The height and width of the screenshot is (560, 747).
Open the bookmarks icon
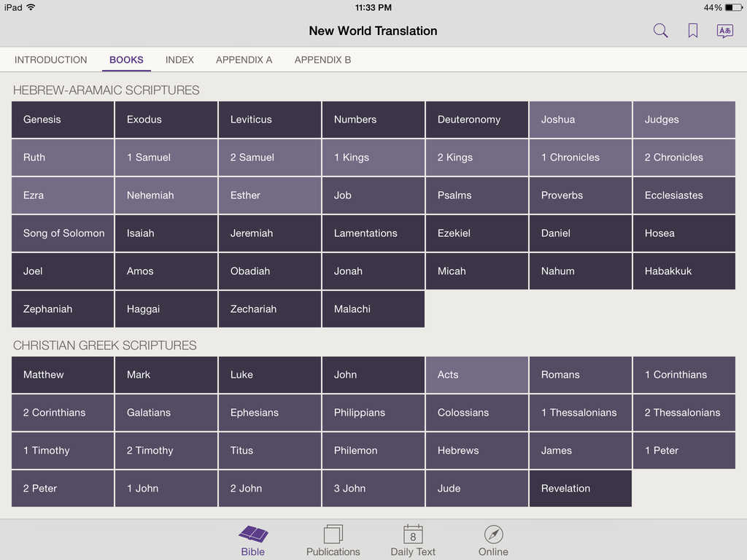[693, 31]
